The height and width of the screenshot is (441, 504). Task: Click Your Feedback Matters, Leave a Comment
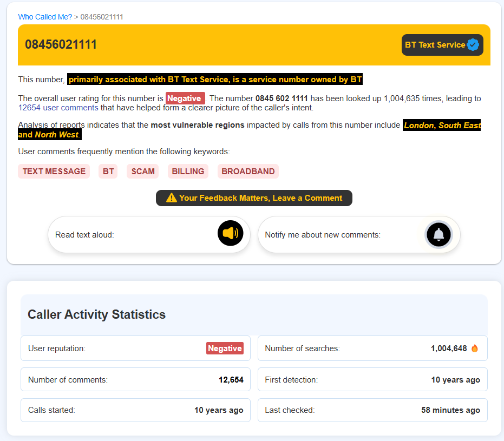tap(254, 198)
